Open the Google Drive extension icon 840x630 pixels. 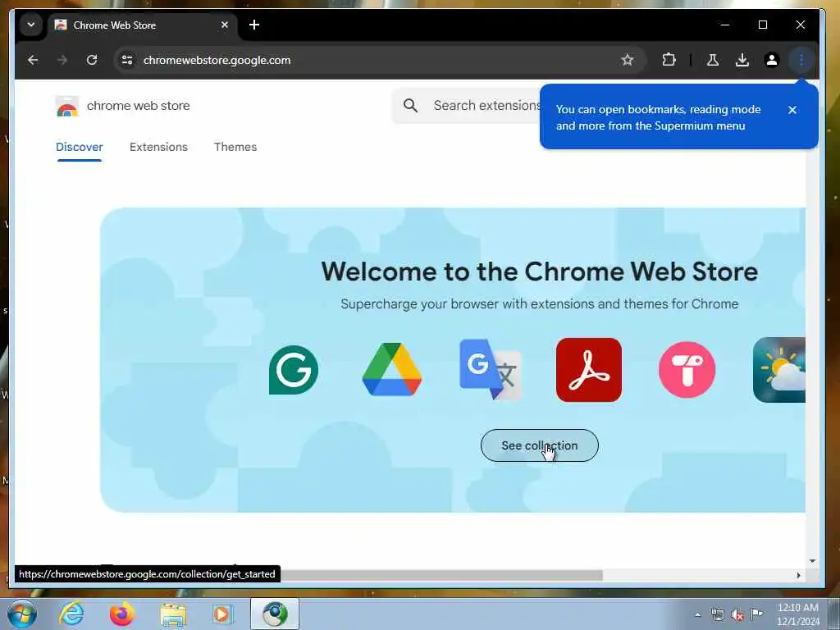point(392,370)
